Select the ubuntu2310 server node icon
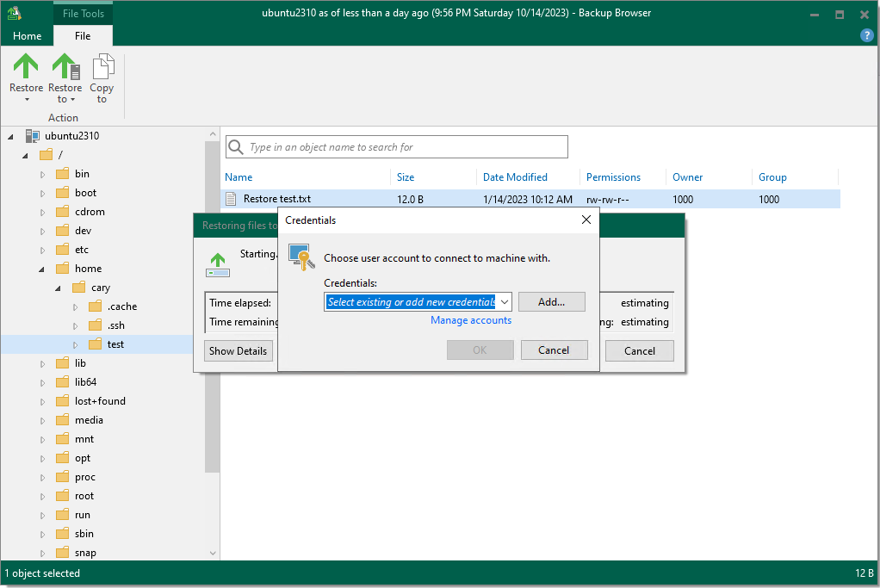 (x=33, y=136)
